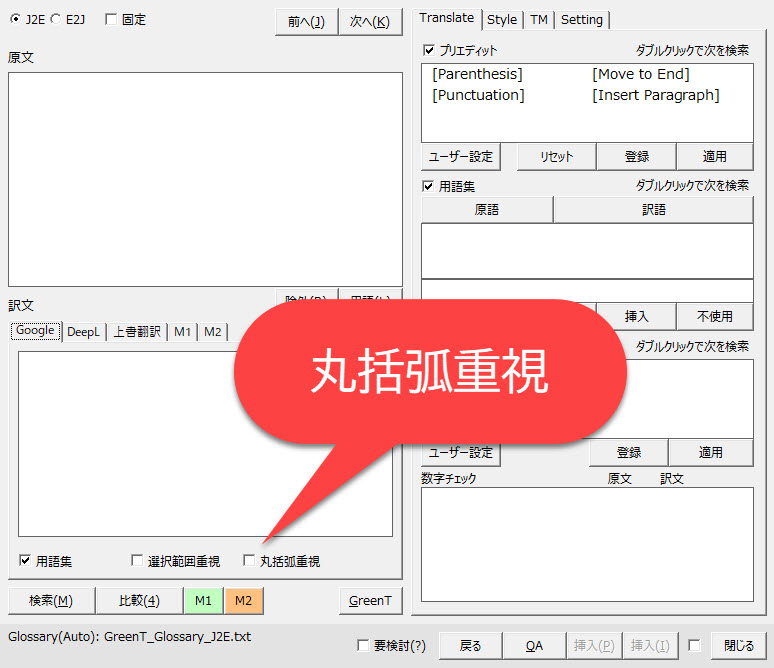Viewport: 774px width, 668px height.
Task: Enable the 丸括弧重視 checkbox
Action: pos(250,562)
